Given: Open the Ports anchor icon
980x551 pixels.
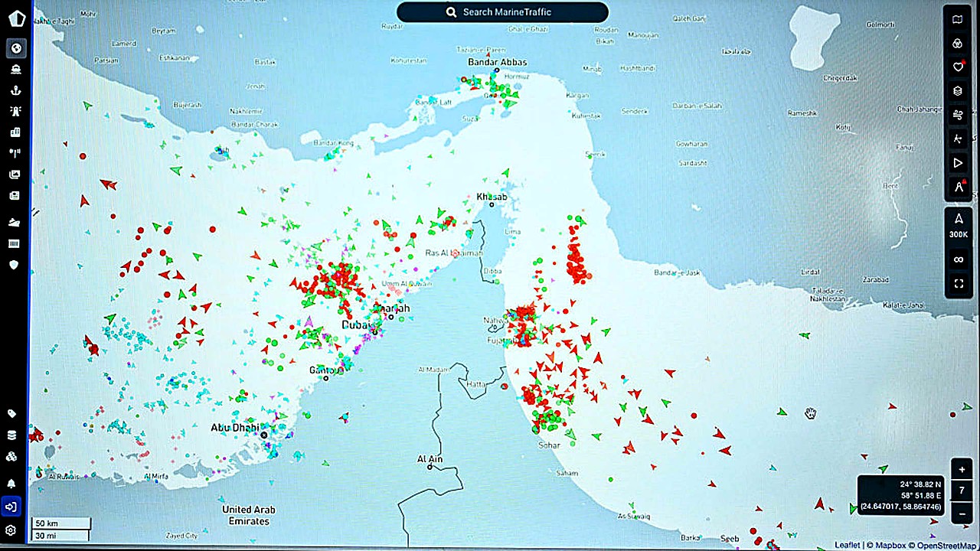Looking at the screenshot, I should [x=15, y=90].
